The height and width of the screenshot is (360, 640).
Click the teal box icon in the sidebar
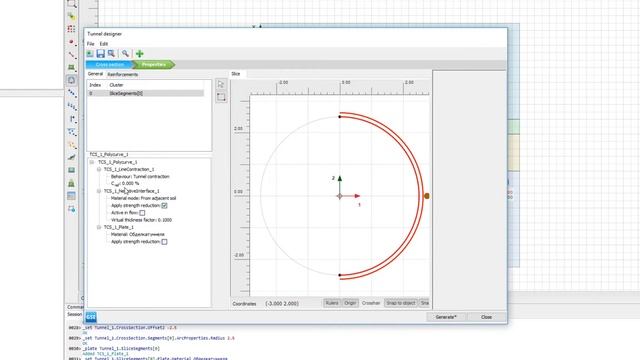coord(72,170)
